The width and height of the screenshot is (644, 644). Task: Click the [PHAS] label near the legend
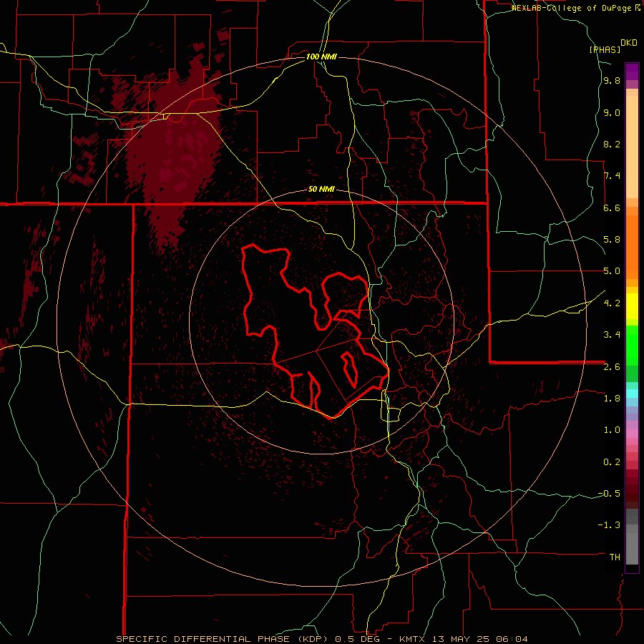click(605, 49)
